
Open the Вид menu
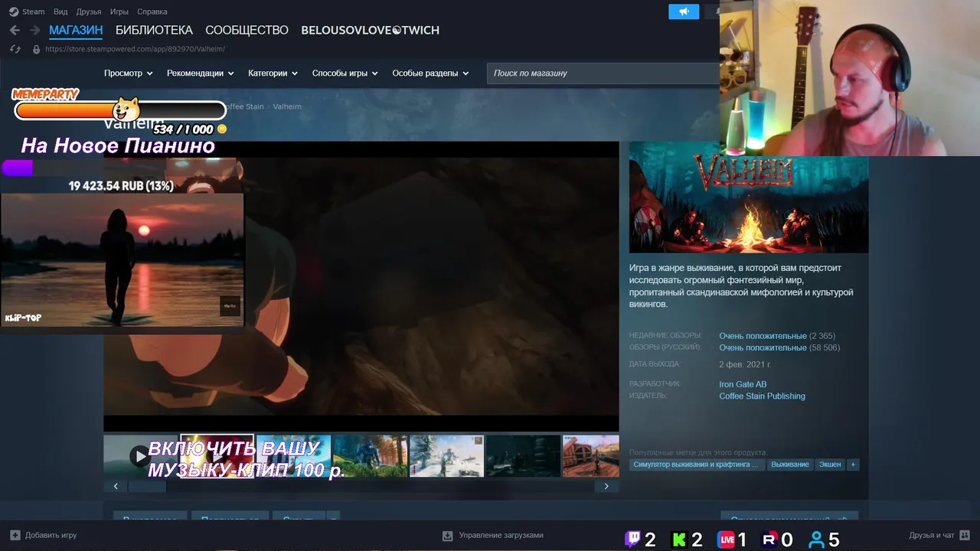[x=60, y=11]
